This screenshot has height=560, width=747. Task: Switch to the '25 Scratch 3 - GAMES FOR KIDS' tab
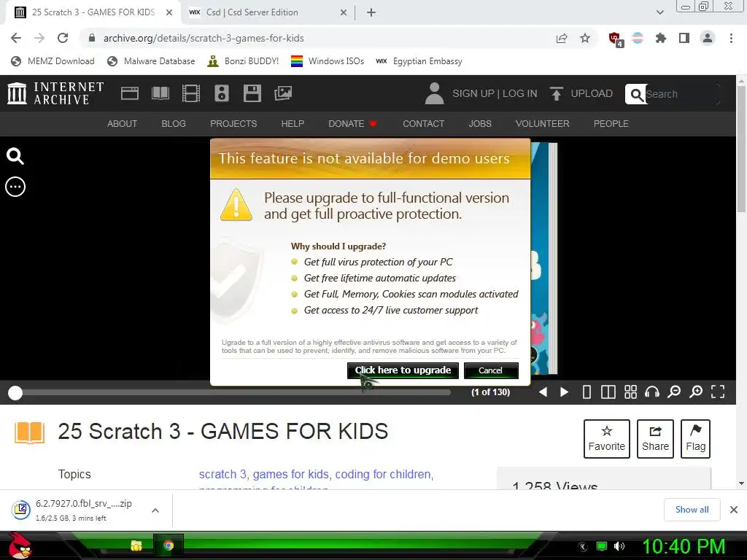(93, 12)
